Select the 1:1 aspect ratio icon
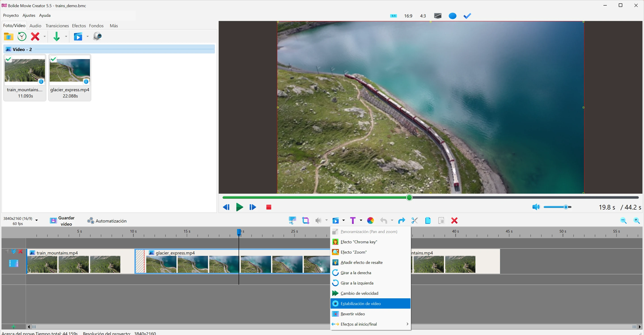This screenshot has height=335, width=644. click(x=393, y=16)
